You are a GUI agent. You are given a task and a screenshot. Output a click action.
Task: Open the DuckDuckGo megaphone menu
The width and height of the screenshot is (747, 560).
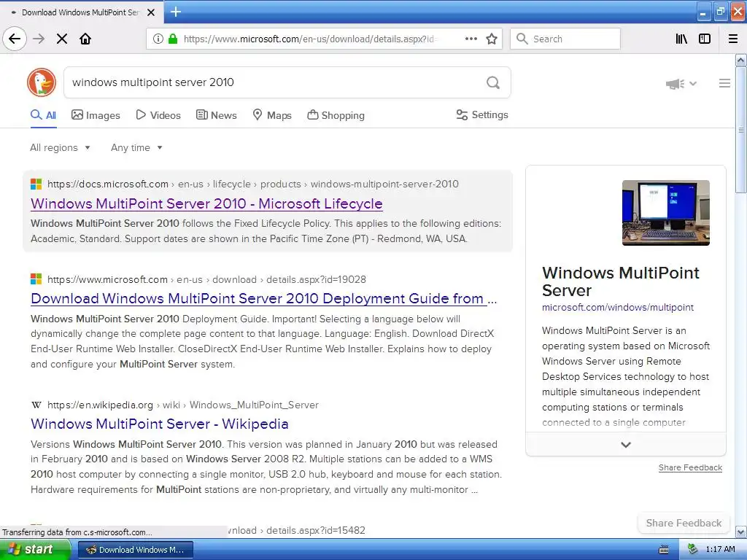pyautogui.click(x=681, y=84)
